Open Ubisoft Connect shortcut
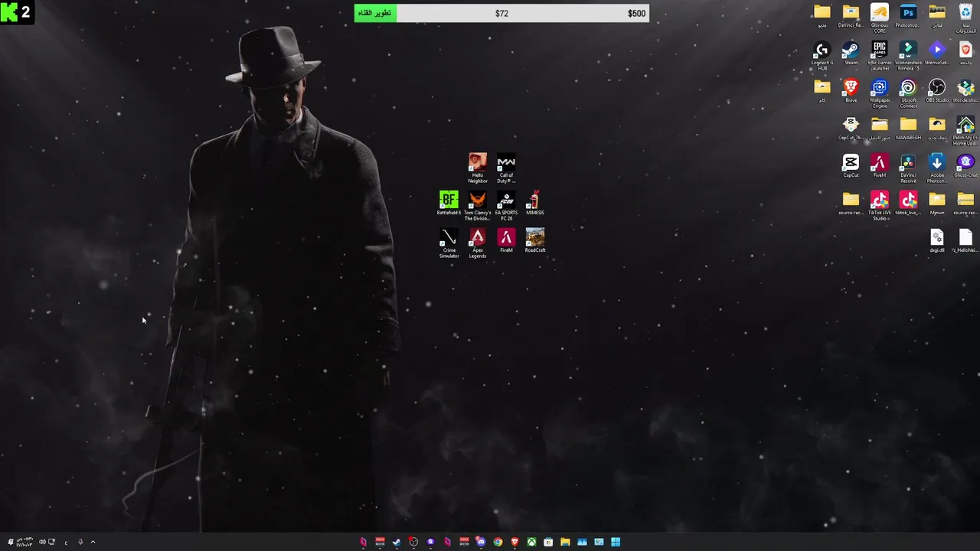980x551 pixels. point(908,93)
